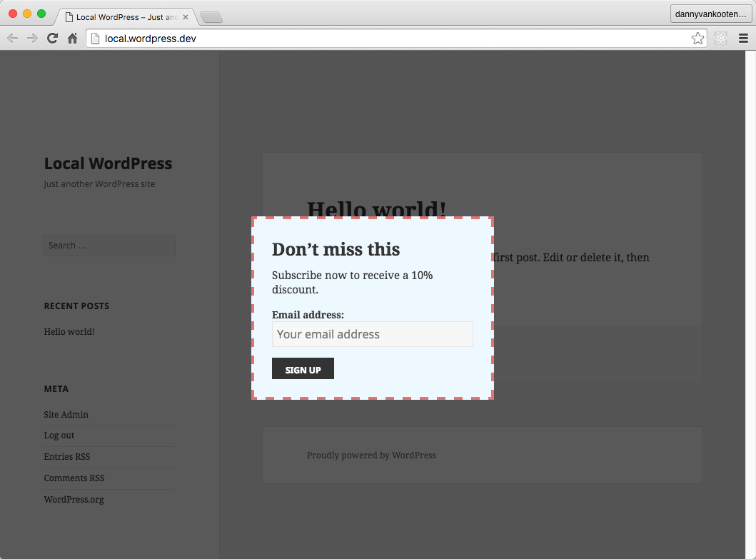Screen dimensions: 756x559
Task: Click the Log out link
Action: coord(59,435)
